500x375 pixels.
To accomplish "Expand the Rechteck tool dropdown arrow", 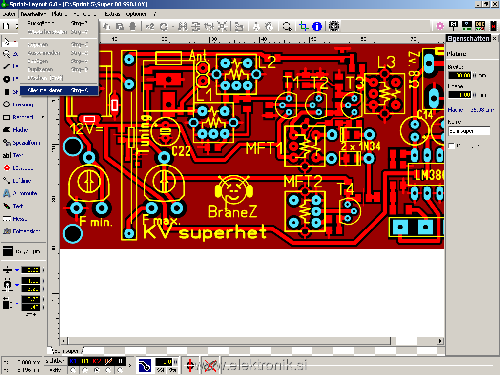I will coord(43,117).
